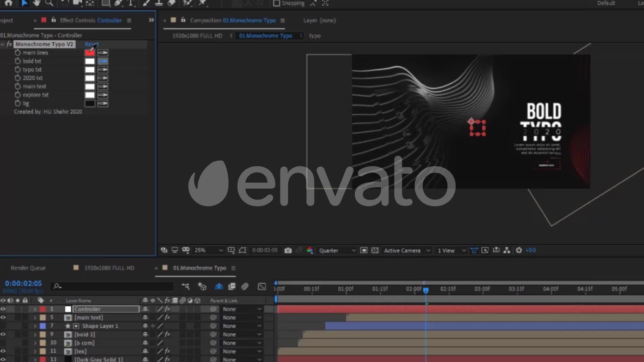Select the Rectangle shape tool
The width and height of the screenshot is (644, 362).
click(106, 3)
